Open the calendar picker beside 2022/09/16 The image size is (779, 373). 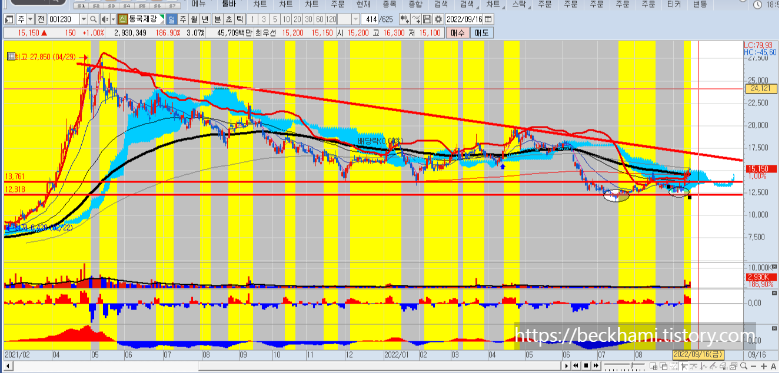(488, 19)
